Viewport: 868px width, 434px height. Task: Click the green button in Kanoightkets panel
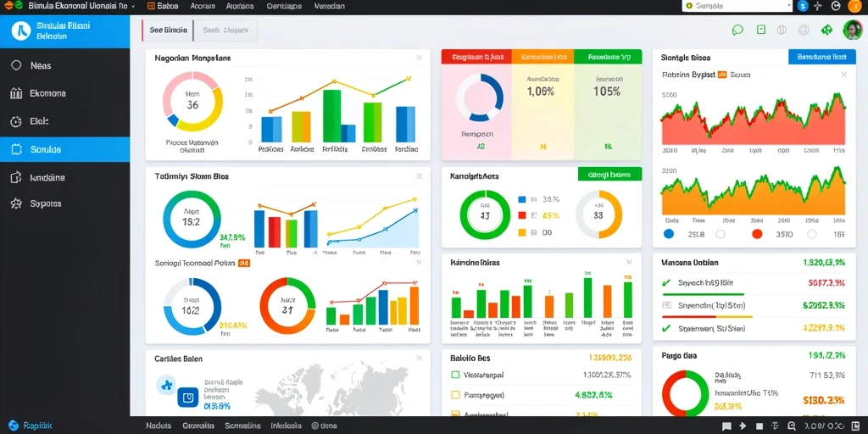click(x=609, y=175)
